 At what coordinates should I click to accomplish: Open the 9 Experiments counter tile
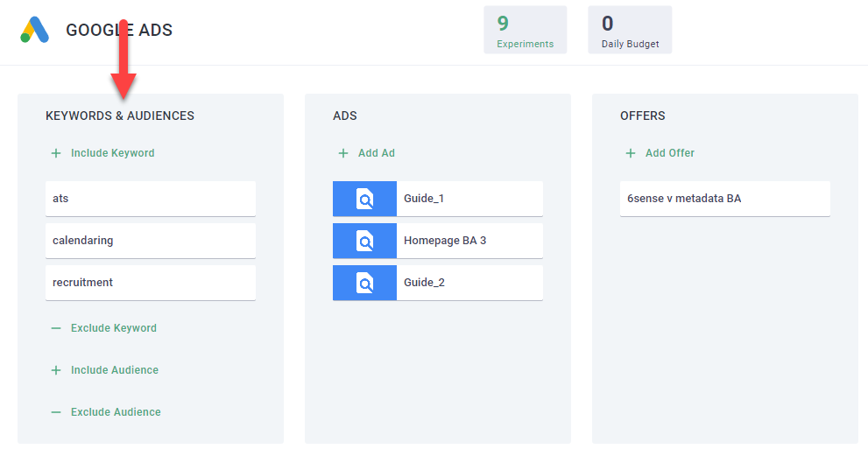pos(525,30)
